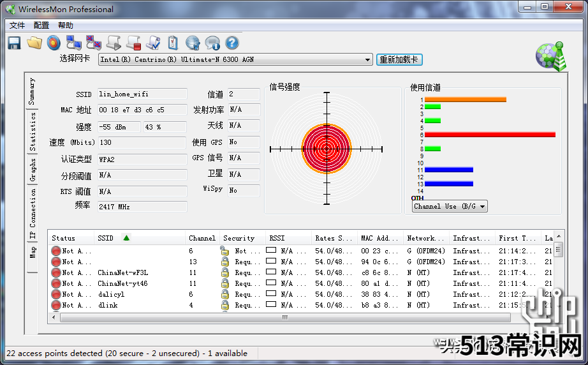The width and height of the screenshot is (588, 365).
Task: Click the connected blue monitors icon
Action: 74,43
